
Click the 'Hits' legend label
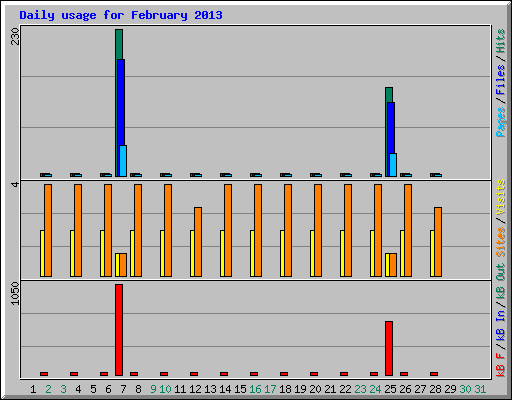500,41
